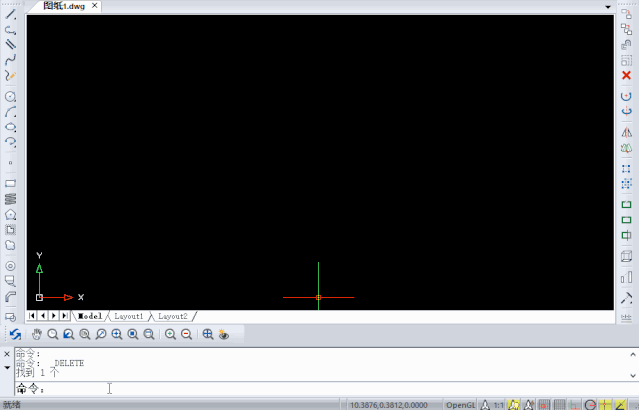Jump to the last layout tab arrow

[x=65, y=316]
